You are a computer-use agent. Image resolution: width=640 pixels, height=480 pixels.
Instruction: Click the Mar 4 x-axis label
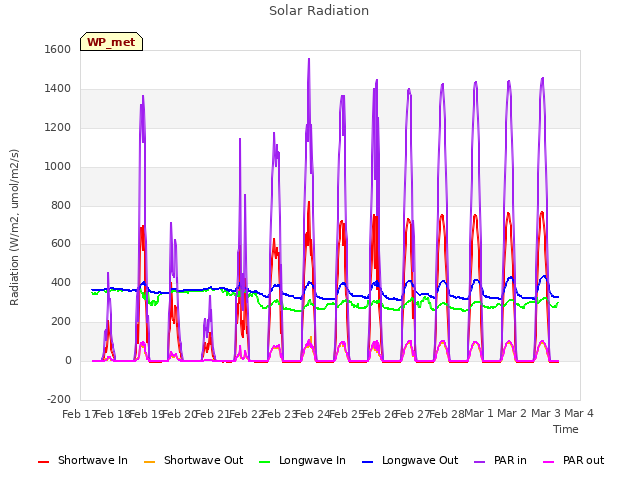click(x=579, y=413)
